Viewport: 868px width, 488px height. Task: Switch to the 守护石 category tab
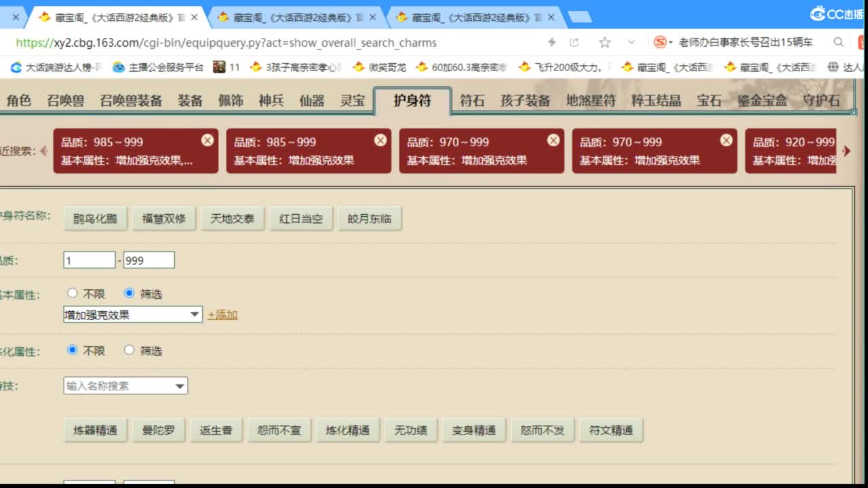pos(821,100)
